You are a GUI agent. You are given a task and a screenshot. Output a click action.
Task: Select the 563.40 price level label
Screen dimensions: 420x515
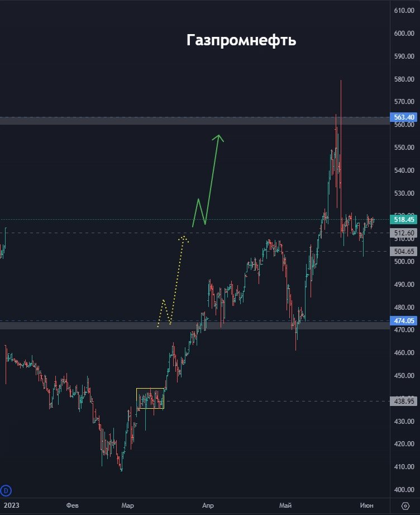(404, 117)
